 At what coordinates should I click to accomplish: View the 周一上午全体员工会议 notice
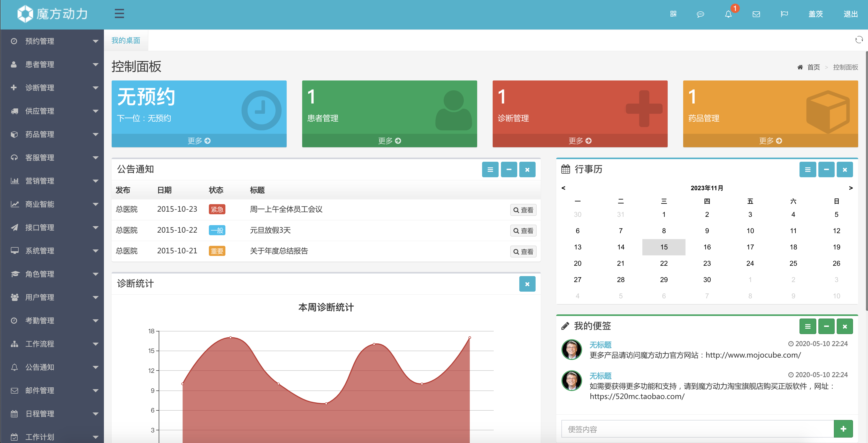coord(523,210)
